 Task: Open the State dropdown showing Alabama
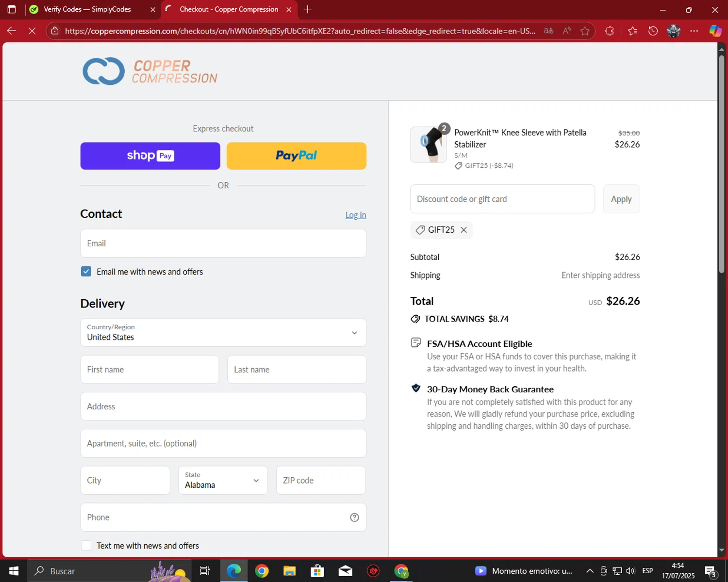coord(223,480)
